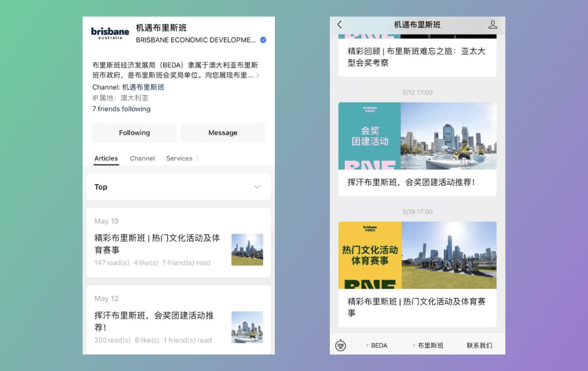Click BRISBANE ECONOMIC DEVELOPME... organization name
Screen dimensions: 588x371
(196, 40)
